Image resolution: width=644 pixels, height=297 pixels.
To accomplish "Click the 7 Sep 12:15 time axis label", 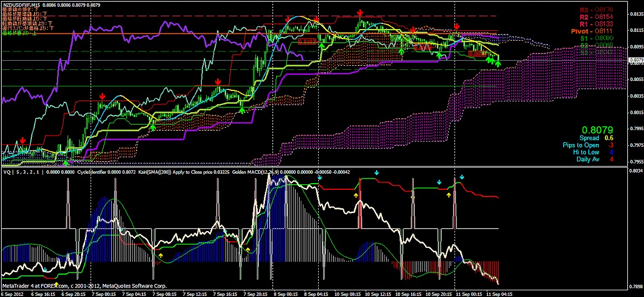I will [196, 294].
